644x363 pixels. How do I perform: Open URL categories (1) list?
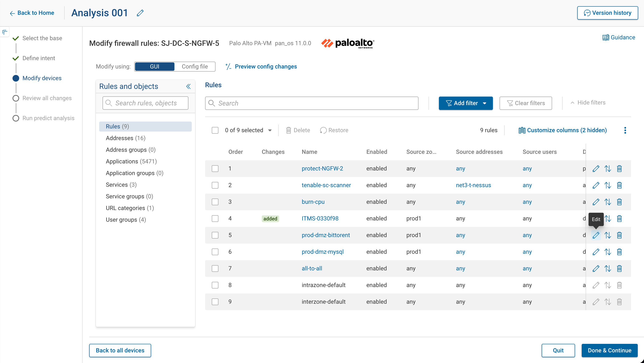click(130, 208)
